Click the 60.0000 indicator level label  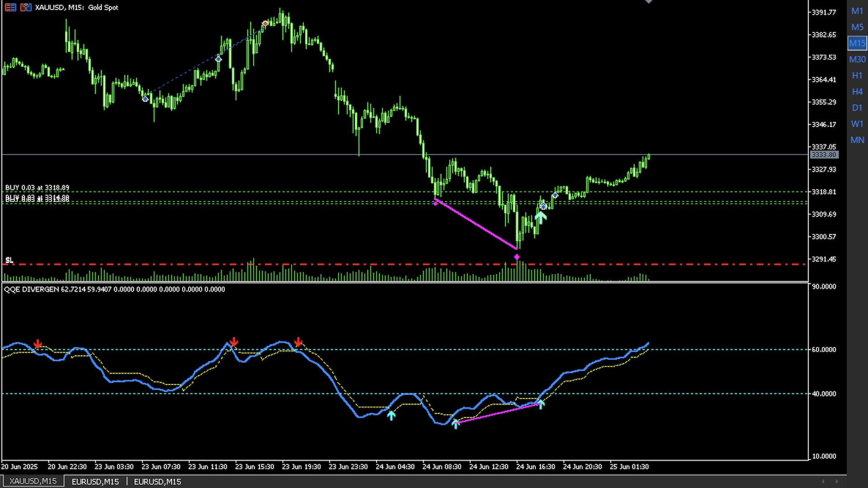coord(824,350)
